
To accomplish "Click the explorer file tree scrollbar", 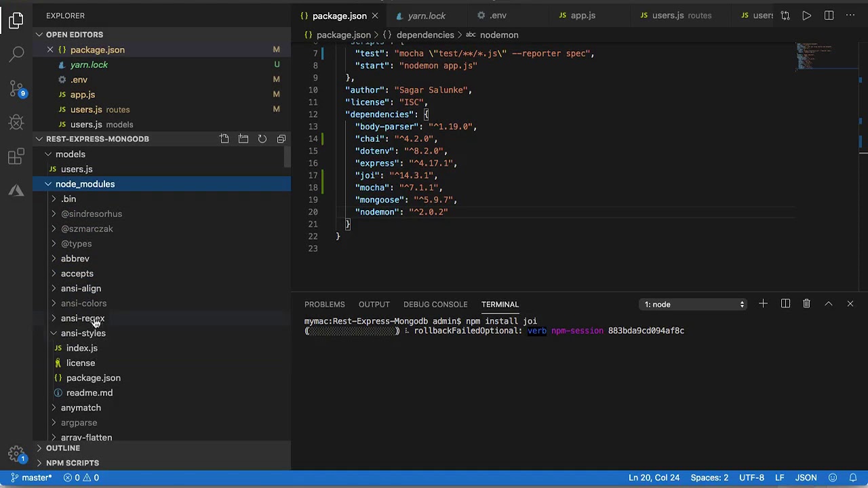I will click(288, 157).
